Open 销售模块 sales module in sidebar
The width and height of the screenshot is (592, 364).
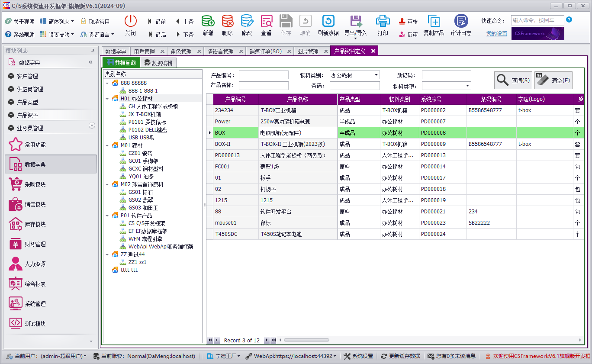pyautogui.click(x=51, y=204)
